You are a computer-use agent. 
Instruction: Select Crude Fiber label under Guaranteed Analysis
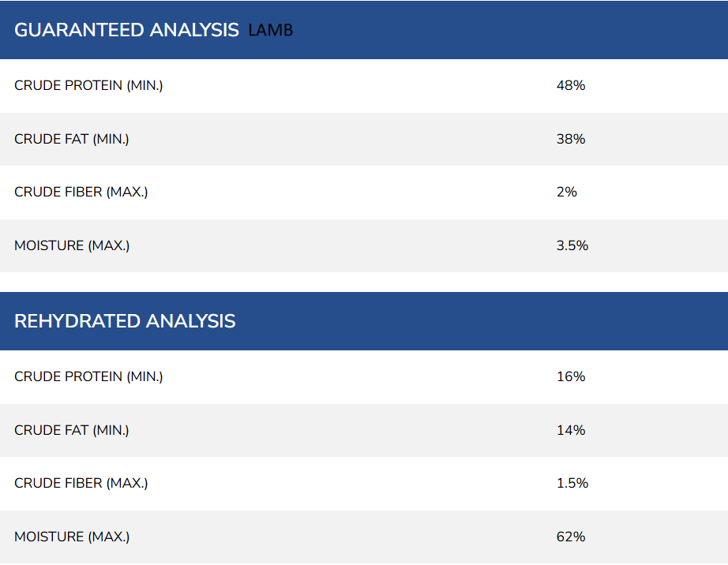coord(81,192)
